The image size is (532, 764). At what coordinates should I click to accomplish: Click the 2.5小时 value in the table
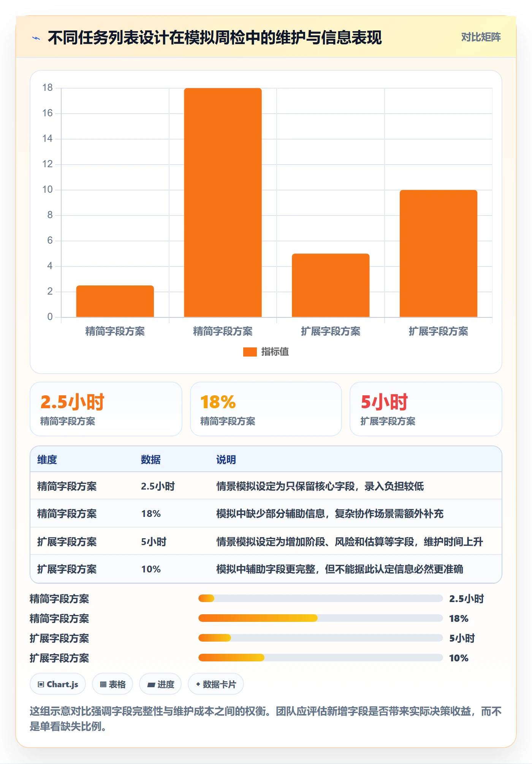[158, 487]
